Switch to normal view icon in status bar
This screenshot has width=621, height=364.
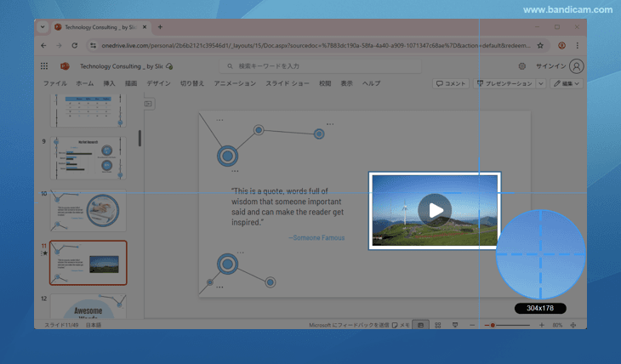[420, 325]
